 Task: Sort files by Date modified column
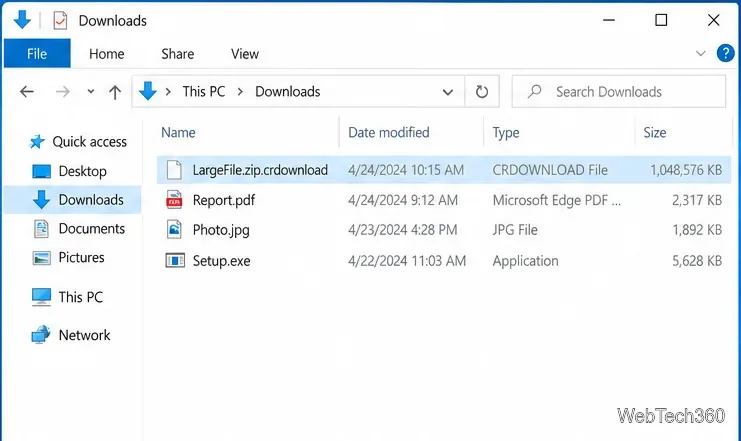[x=388, y=132]
